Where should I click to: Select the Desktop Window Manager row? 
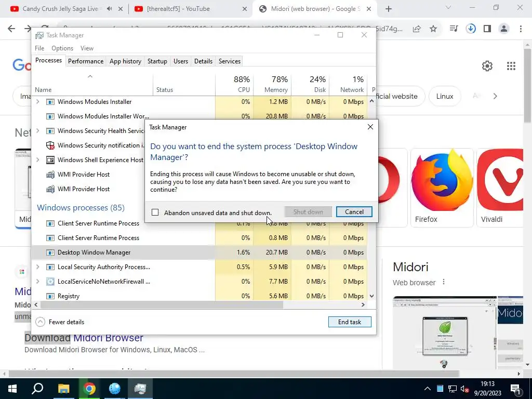pyautogui.click(x=199, y=252)
